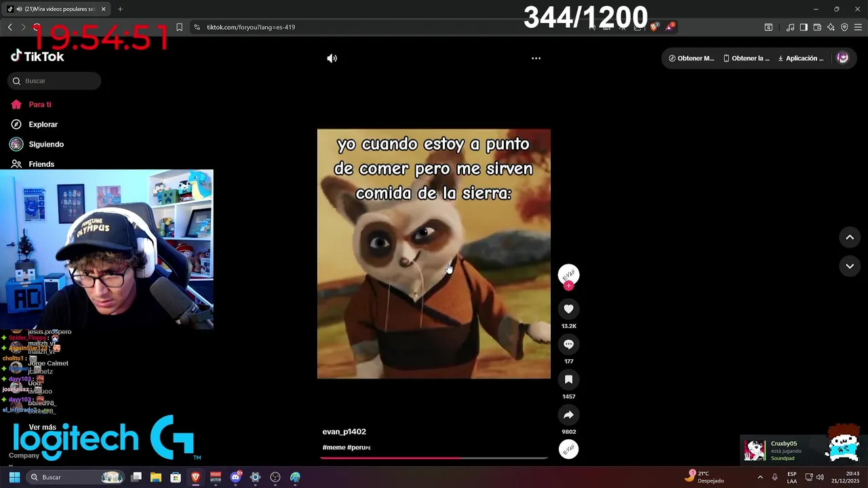Play or pause the Shifu video
The height and width of the screenshot is (488, 868).
[x=434, y=254]
